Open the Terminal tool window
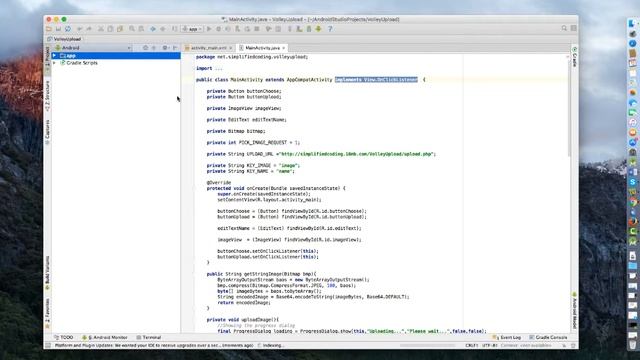This screenshot has height=360, width=640. (149, 338)
